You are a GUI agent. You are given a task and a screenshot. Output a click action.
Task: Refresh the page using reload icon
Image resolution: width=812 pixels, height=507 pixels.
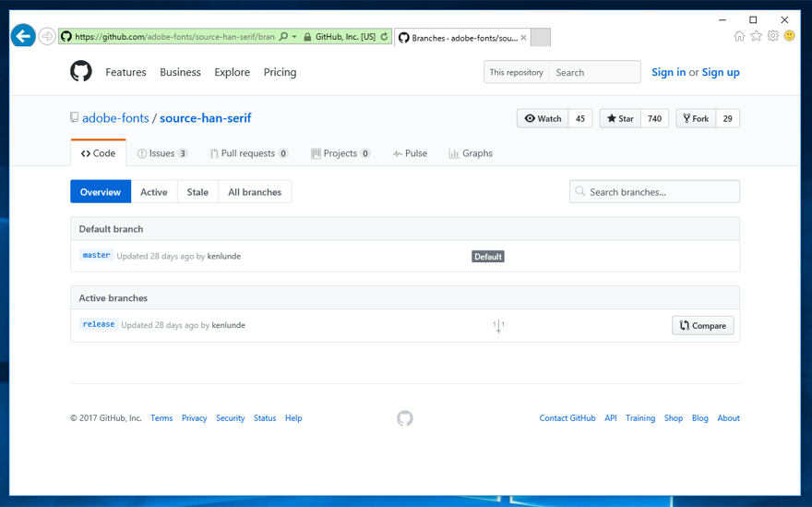[384, 36]
